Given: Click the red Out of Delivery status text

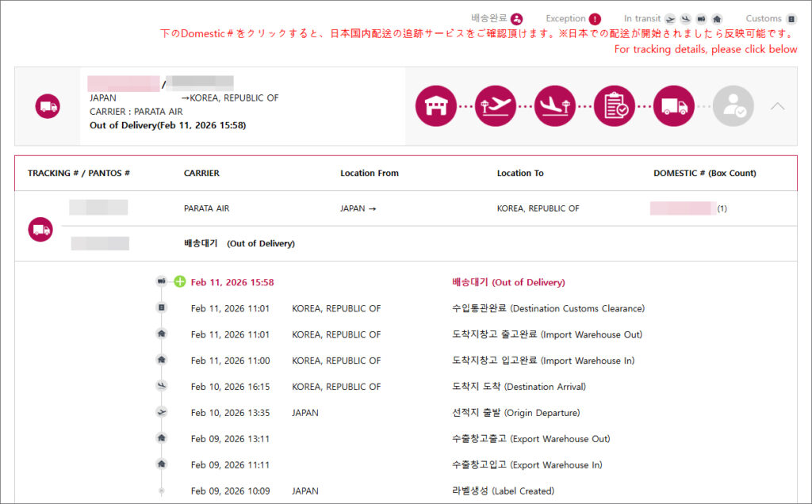Looking at the screenshot, I should pos(507,282).
